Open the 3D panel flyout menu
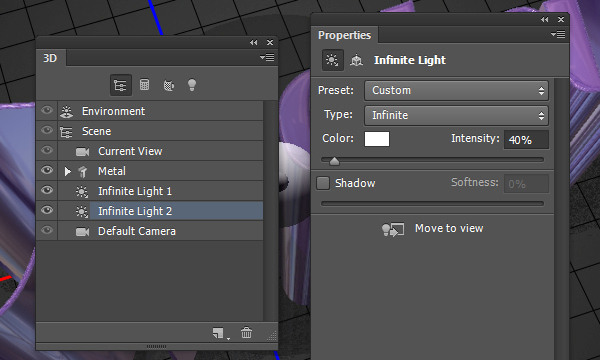The height and width of the screenshot is (360, 600). click(x=267, y=57)
